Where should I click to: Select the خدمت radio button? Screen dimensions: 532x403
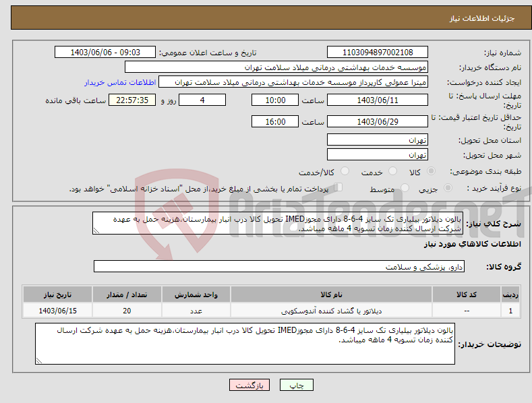point(392,171)
